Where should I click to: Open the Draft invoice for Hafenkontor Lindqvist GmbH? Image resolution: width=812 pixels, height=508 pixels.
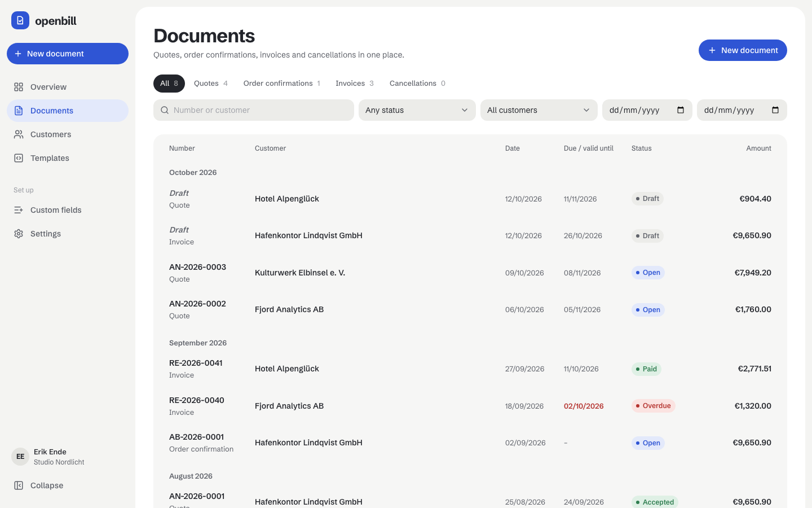[x=470, y=235]
